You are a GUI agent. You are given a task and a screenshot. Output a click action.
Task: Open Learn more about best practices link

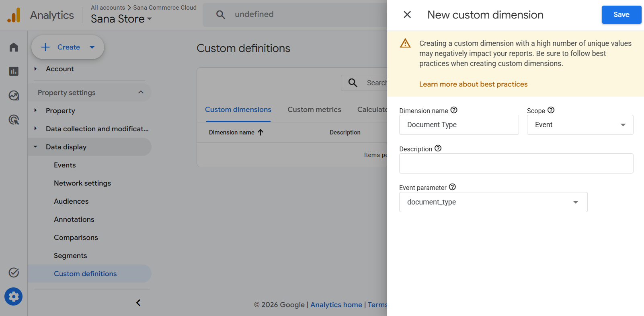click(473, 84)
